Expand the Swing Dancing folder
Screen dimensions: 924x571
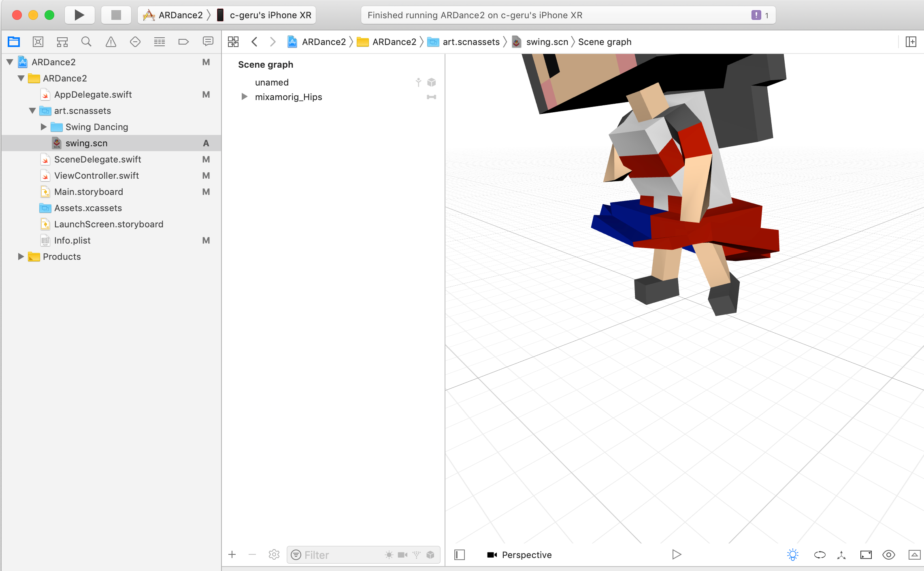[x=44, y=127]
